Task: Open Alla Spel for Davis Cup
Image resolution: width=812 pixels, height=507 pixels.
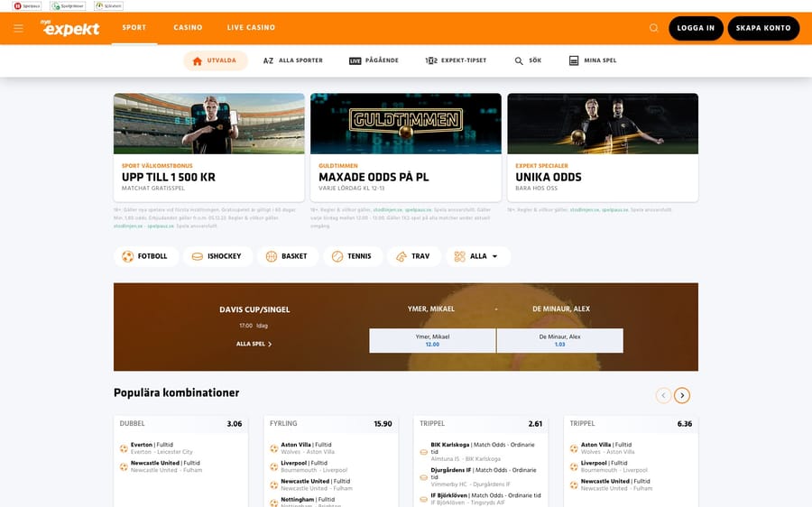Action: point(254,344)
